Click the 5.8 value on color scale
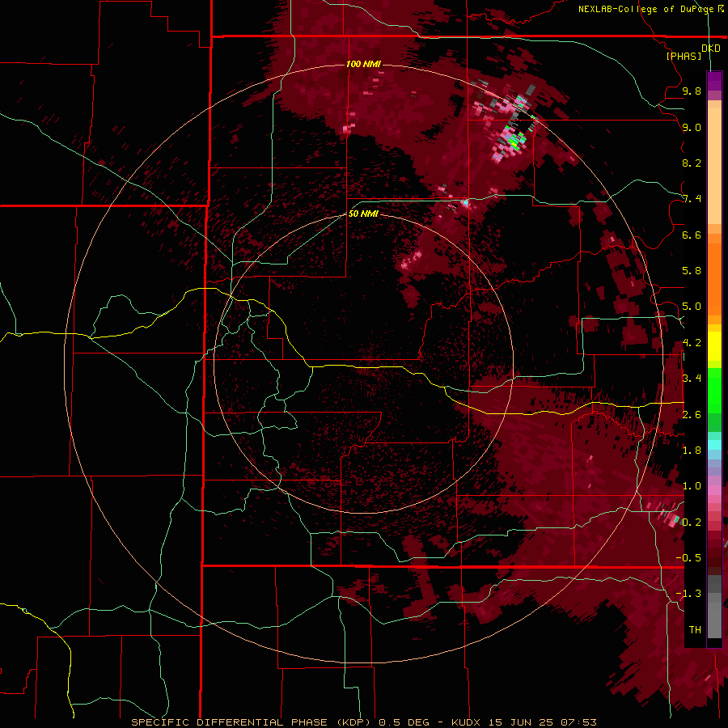This screenshot has height=728, width=728. point(692,271)
